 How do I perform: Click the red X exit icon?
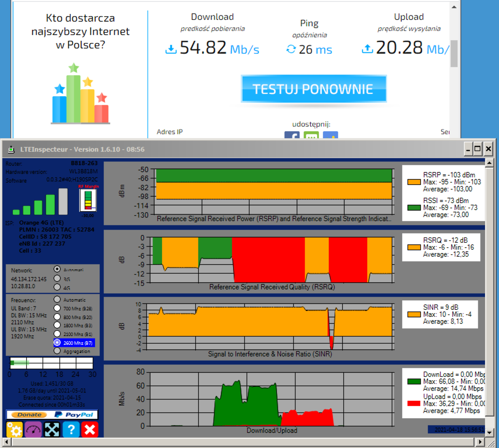[x=90, y=429]
